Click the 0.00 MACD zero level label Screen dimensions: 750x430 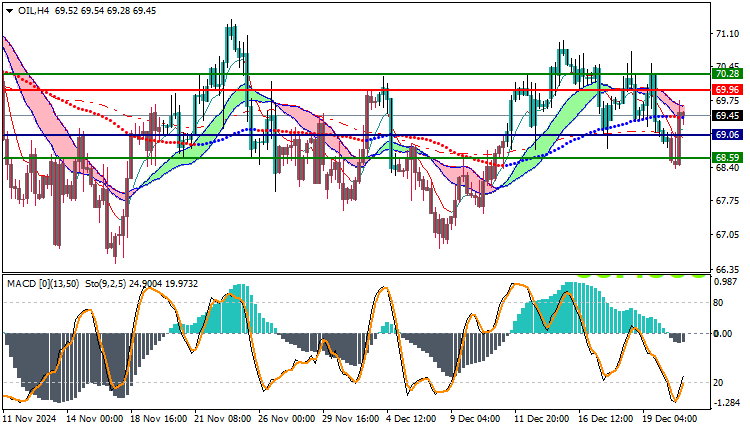pos(723,334)
